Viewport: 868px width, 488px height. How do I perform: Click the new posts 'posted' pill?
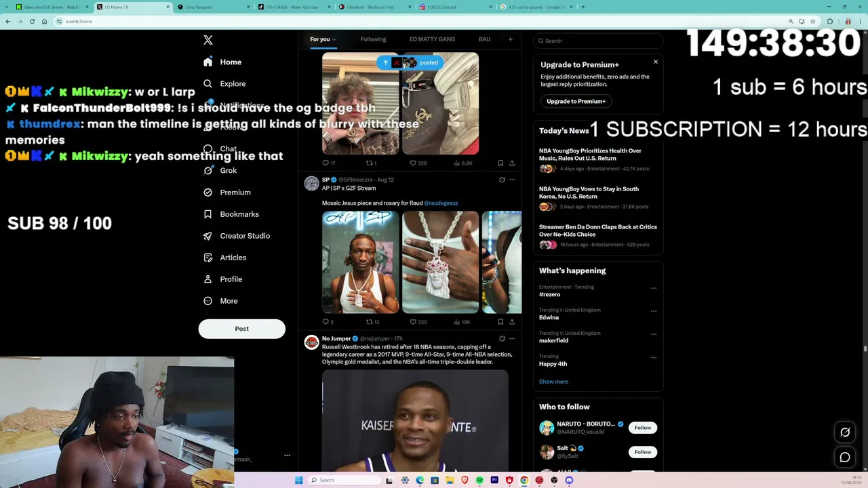pos(410,62)
